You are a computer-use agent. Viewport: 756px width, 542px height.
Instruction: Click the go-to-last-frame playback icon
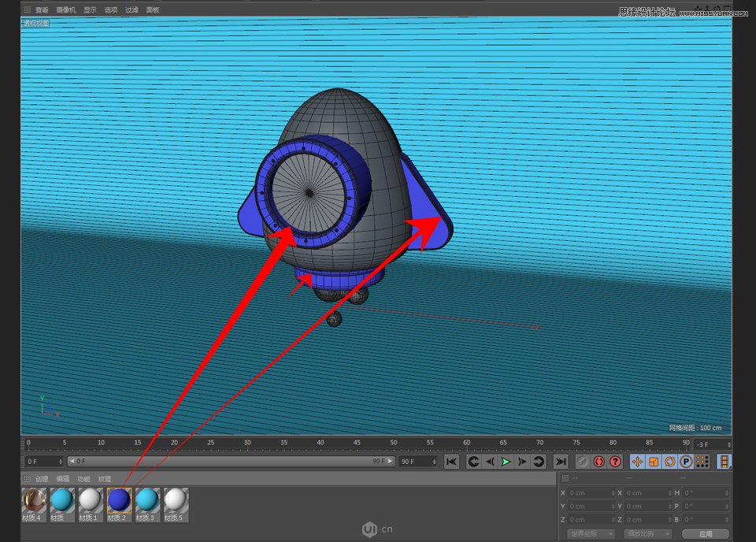[560, 462]
